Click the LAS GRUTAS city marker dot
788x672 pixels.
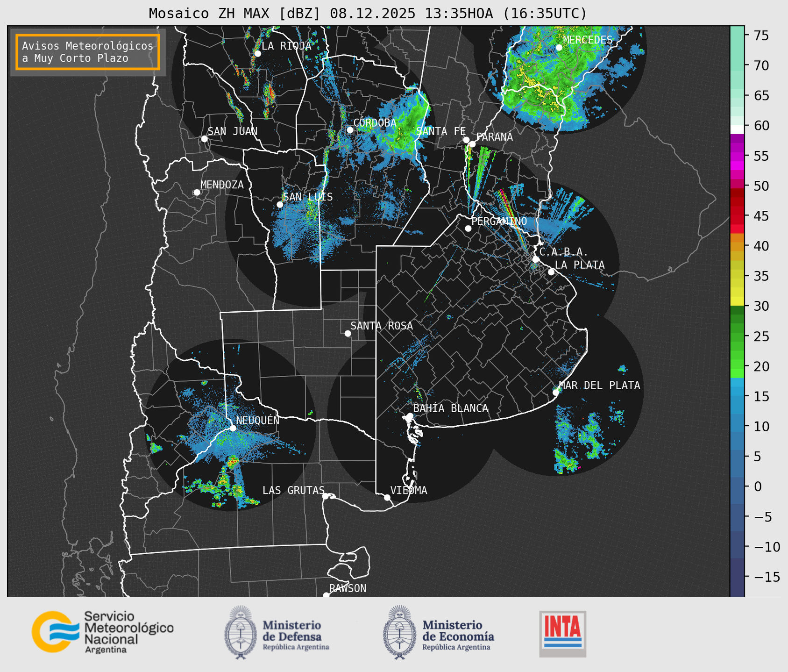click(x=326, y=496)
